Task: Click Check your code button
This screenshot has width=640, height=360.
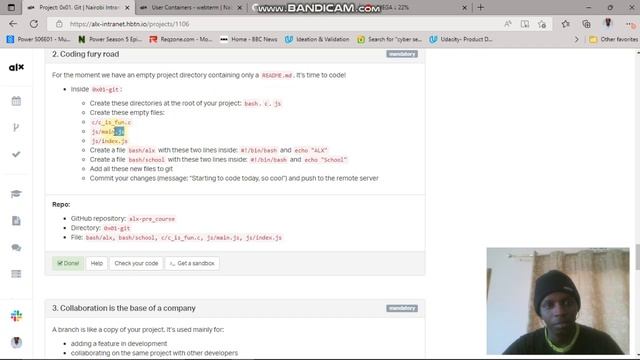Action: coord(136,263)
